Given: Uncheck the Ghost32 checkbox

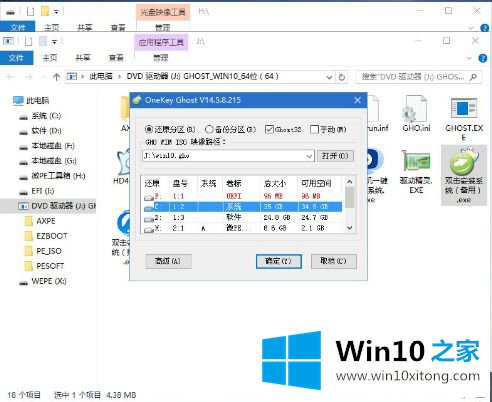Looking at the screenshot, I should coord(269,129).
